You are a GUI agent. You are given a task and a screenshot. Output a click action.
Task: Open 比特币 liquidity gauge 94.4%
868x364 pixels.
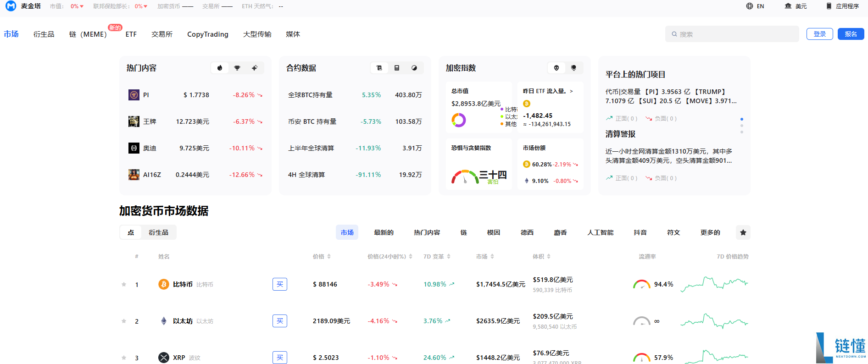click(x=642, y=284)
